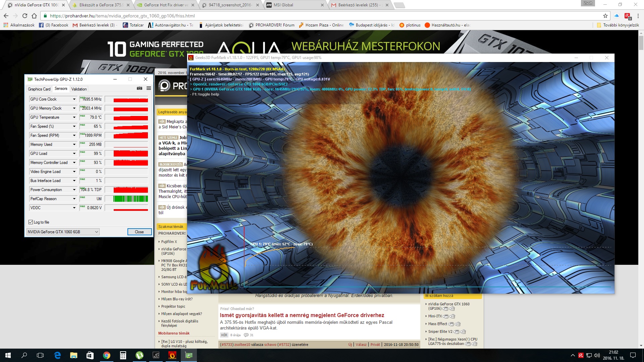This screenshot has width=644, height=362.
Task: Open Windows taskbar search
Action: click(24, 355)
